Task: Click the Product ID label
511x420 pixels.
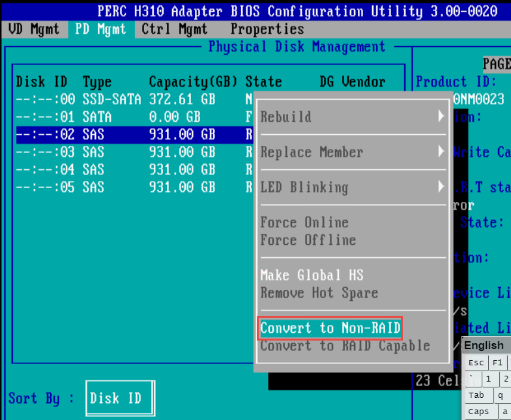Action: [x=456, y=82]
